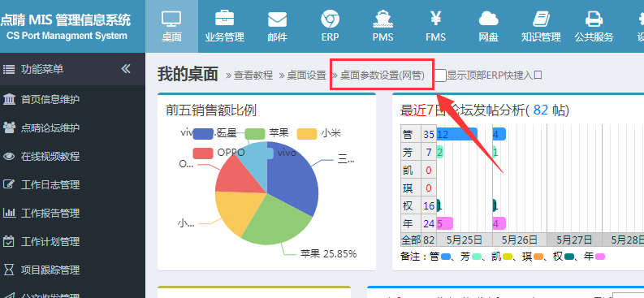Open the 网盘 cloud icon
Viewport: 644px width, 298px height.
click(x=488, y=19)
